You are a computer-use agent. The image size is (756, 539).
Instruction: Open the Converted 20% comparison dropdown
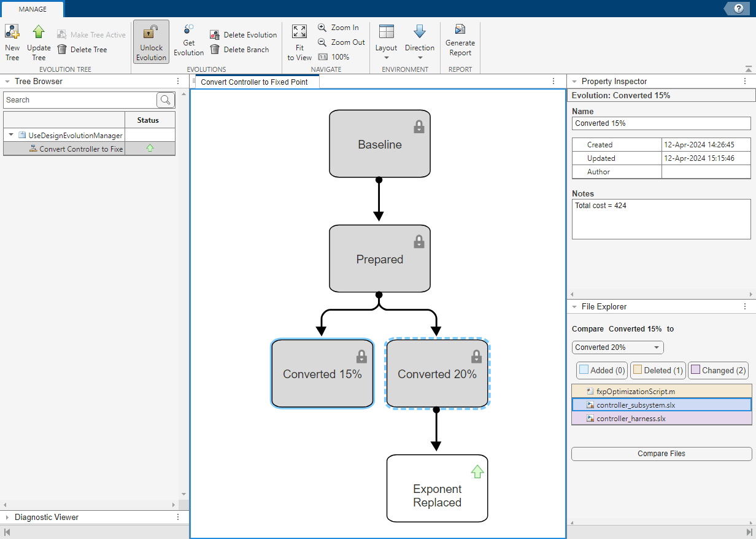[617, 347]
